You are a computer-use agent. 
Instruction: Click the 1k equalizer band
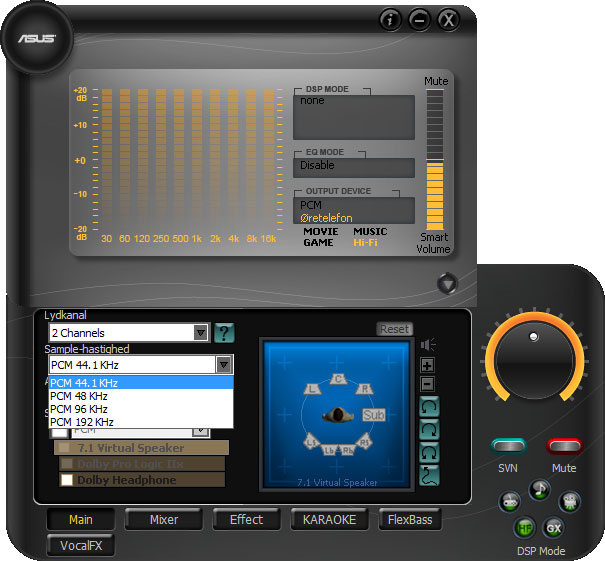(197, 158)
